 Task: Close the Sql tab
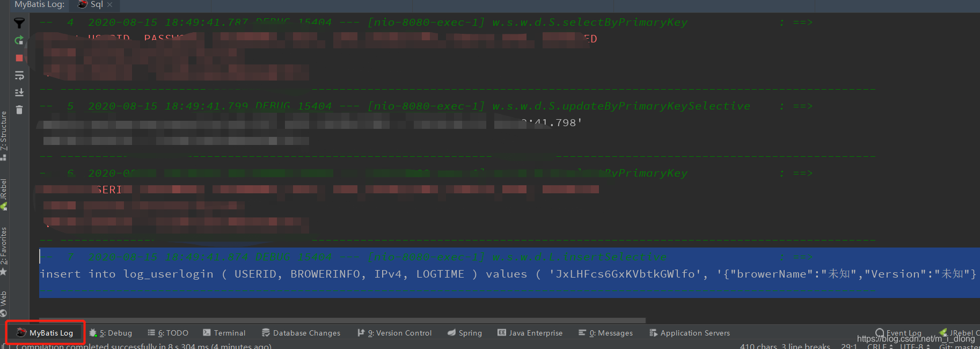[x=110, y=5]
